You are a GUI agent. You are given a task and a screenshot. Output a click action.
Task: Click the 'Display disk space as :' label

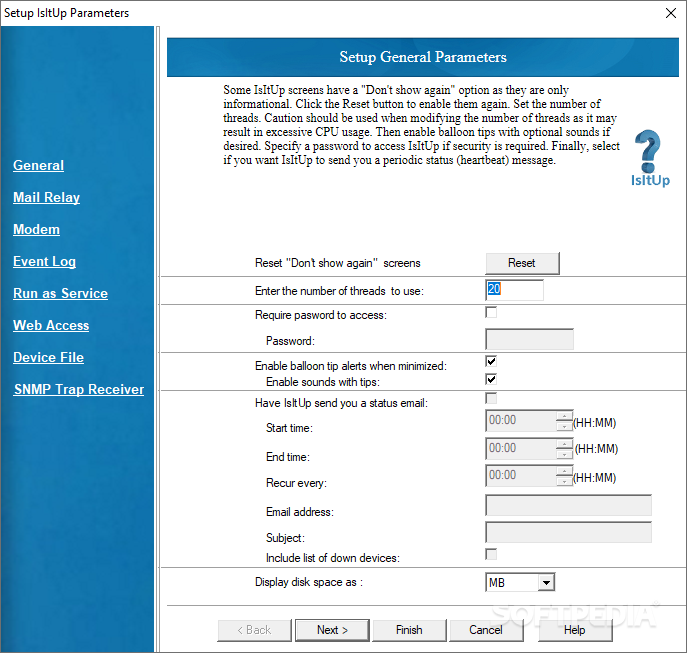click(309, 582)
